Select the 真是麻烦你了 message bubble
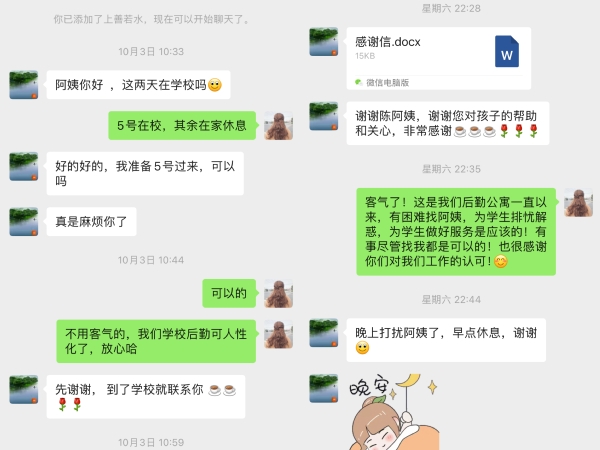The width and height of the screenshot is (600, 450). [91, 222]
